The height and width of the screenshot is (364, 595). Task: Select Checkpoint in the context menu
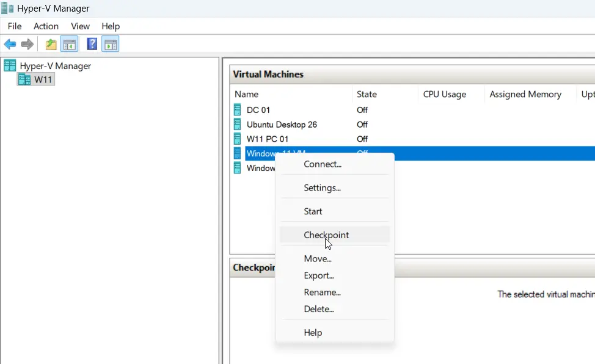point(335,235)
